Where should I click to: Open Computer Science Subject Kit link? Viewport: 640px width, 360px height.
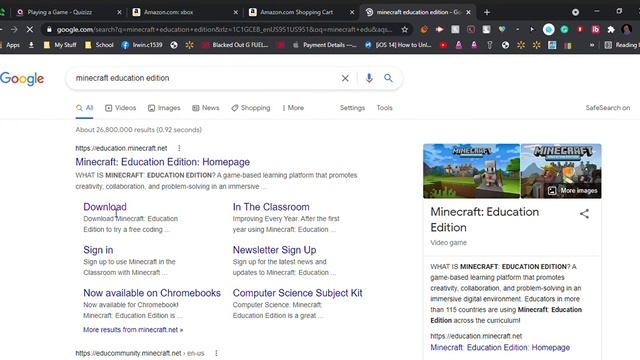(x=298, y=293)
